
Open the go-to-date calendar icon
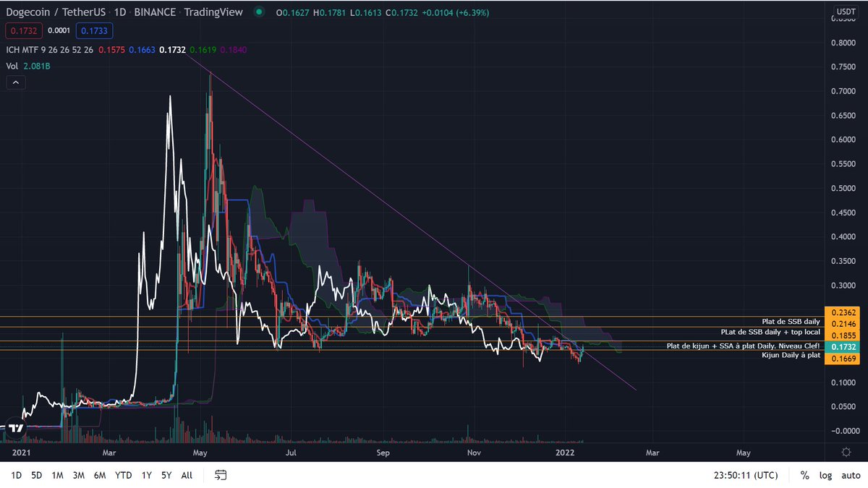point(221,475)
